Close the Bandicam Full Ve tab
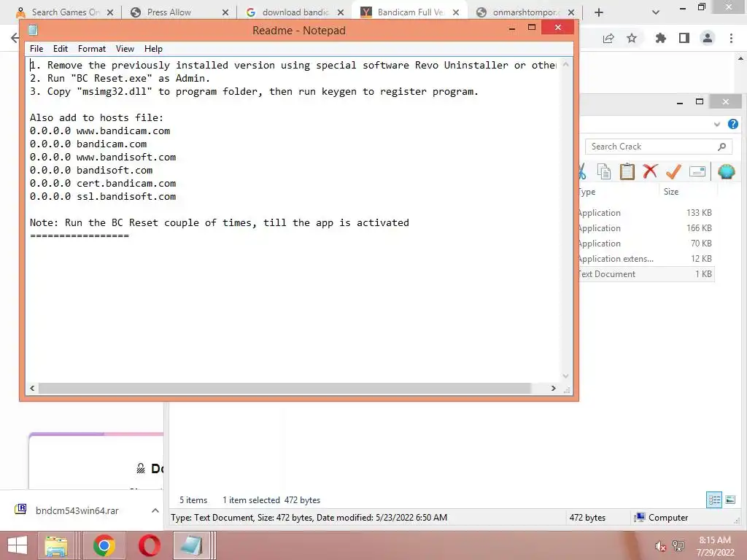 click(456, 12)
